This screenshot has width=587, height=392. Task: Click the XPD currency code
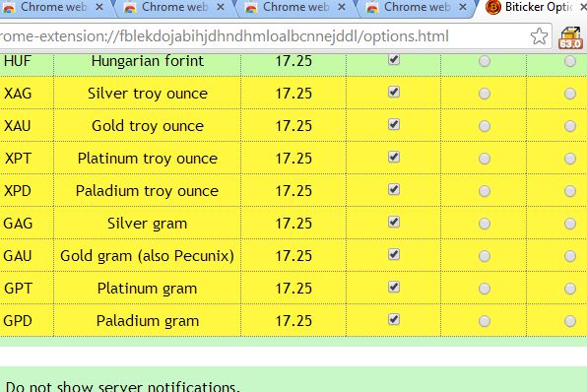point(18,191)
